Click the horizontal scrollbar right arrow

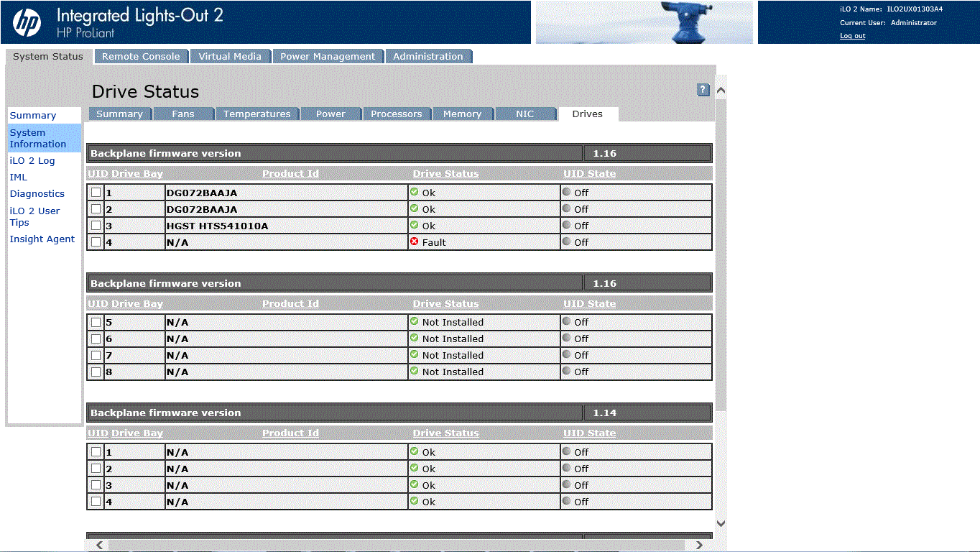pyautogui.click(x=699, y=546)
